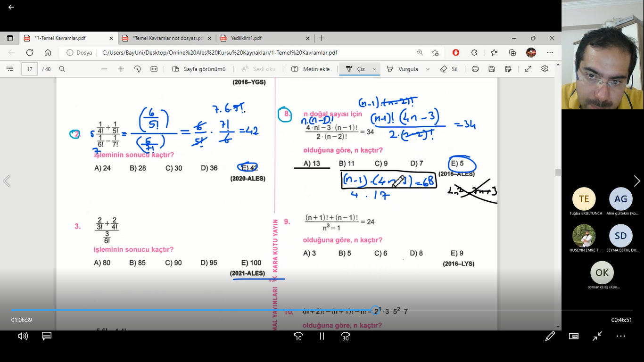The image size is (644, 362).
Task: Click the fit to width icon
Action: click(x=154, y=69)
